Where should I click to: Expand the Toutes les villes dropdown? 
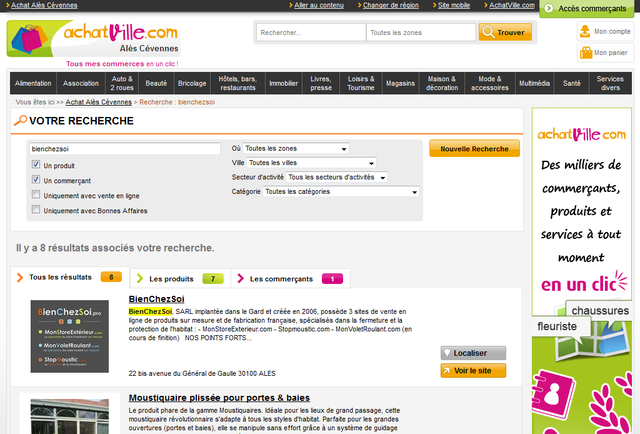311,162
